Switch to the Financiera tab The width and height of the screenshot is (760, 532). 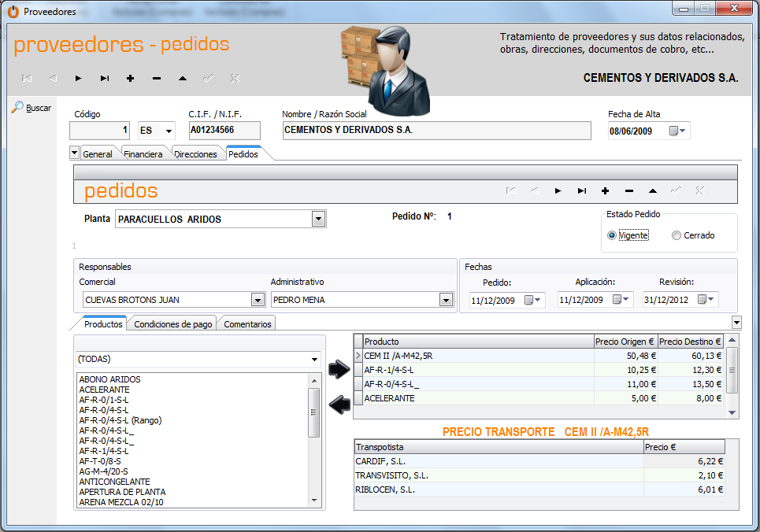click(143, 154)
